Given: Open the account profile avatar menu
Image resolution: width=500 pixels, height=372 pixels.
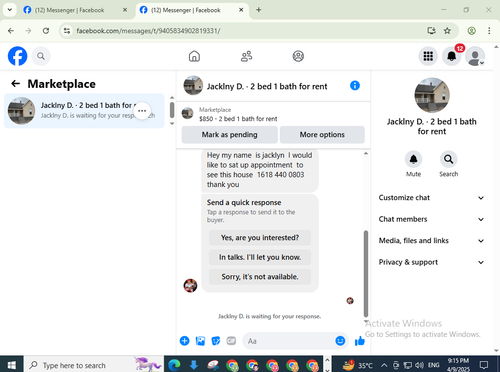Looking at the screenshot, I should tap(475, 56).
